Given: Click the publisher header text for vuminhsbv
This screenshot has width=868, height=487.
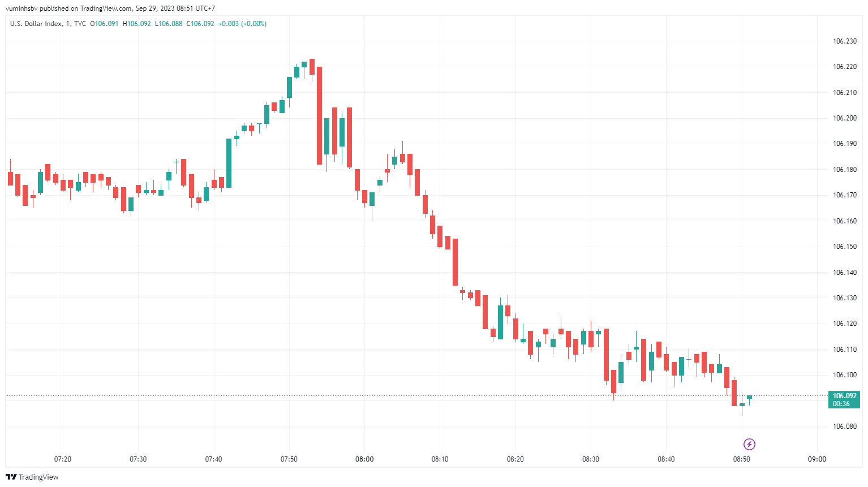Looking at the screenshot, I should tap(110, 8).
